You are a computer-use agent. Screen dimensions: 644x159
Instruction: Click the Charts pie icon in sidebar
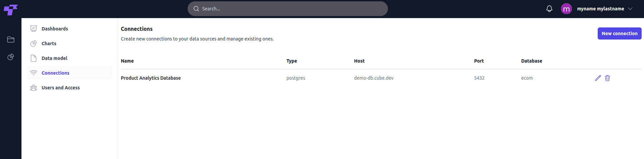pyautogui.click(x=34, y=44)
